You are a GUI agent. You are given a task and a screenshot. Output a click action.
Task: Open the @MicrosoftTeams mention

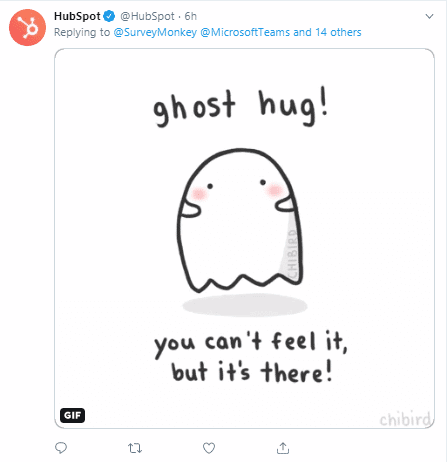pos(245,32)
